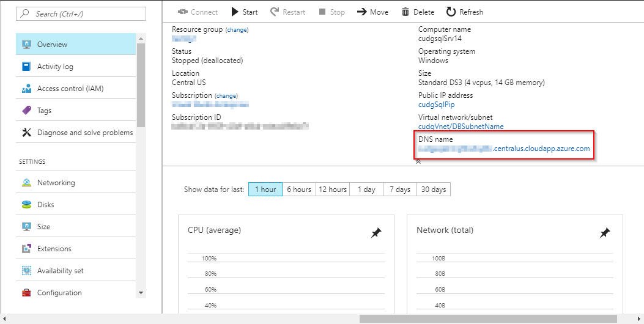Viewport: 644px width, 324px height.
Task: Click the Networking globe icon
Action: (26, 182)
